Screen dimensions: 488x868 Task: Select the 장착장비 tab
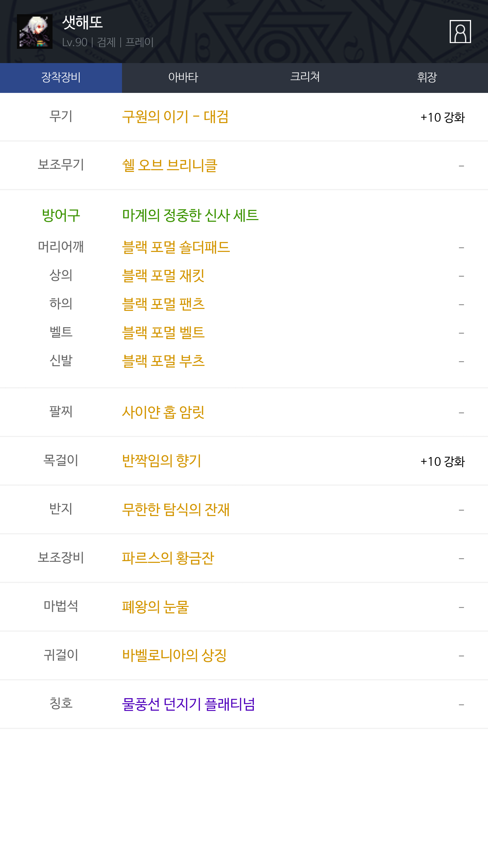61,78
